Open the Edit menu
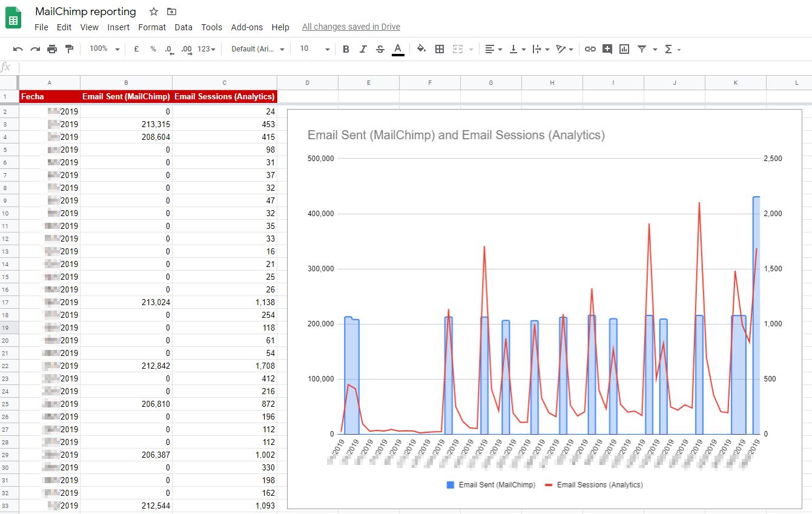The image size is (812, 514). 64,27
